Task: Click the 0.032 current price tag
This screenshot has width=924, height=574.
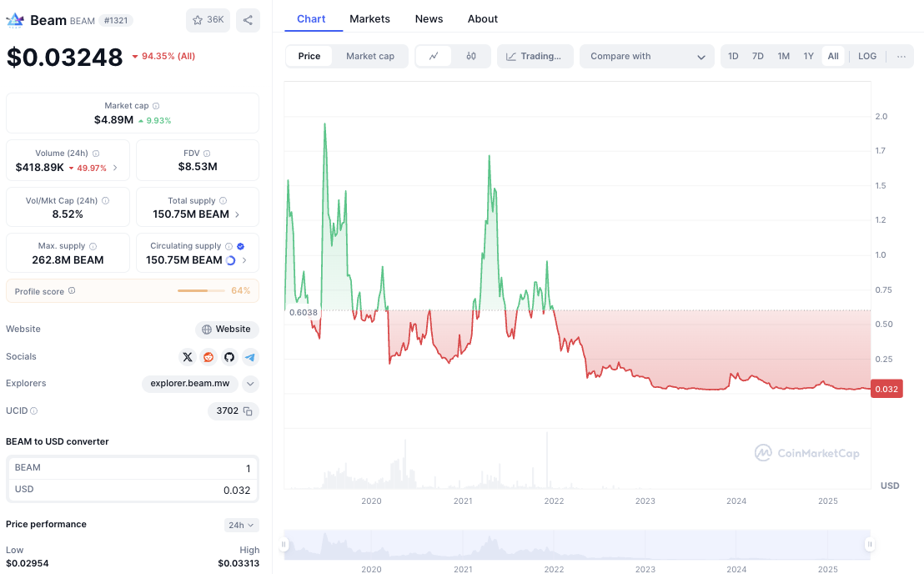Action: [x=886, y=389]
